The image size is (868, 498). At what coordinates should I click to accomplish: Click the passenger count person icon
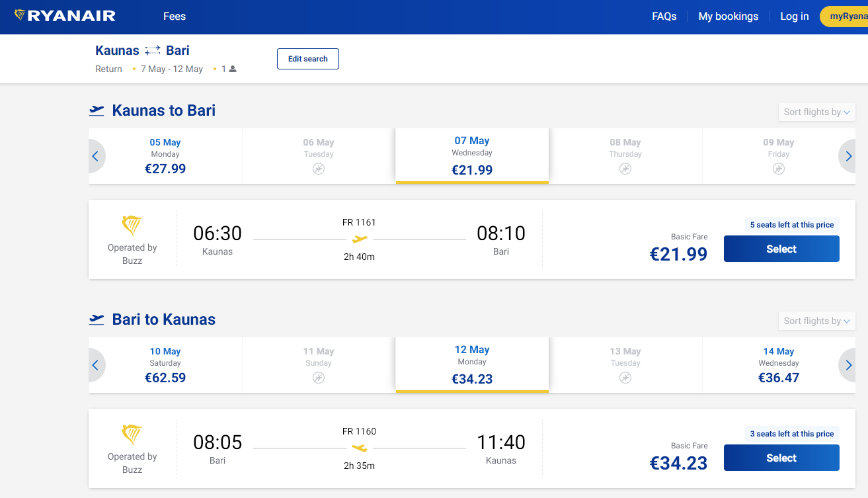[233, 69]
